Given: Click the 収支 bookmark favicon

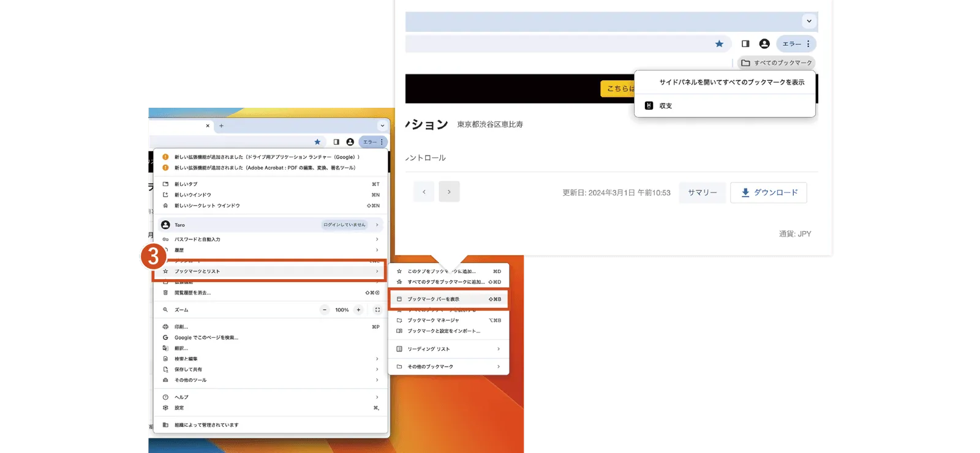Looking at the screenshot, I should click(649, 106).
